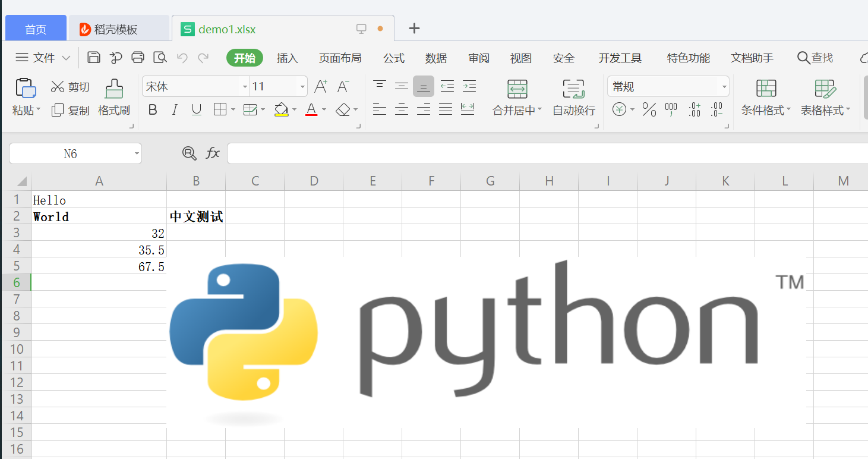The width and height of the screenshot is (868, 459).
Task: Expand 合并居中 dropdown arrow
Action: 539,110
